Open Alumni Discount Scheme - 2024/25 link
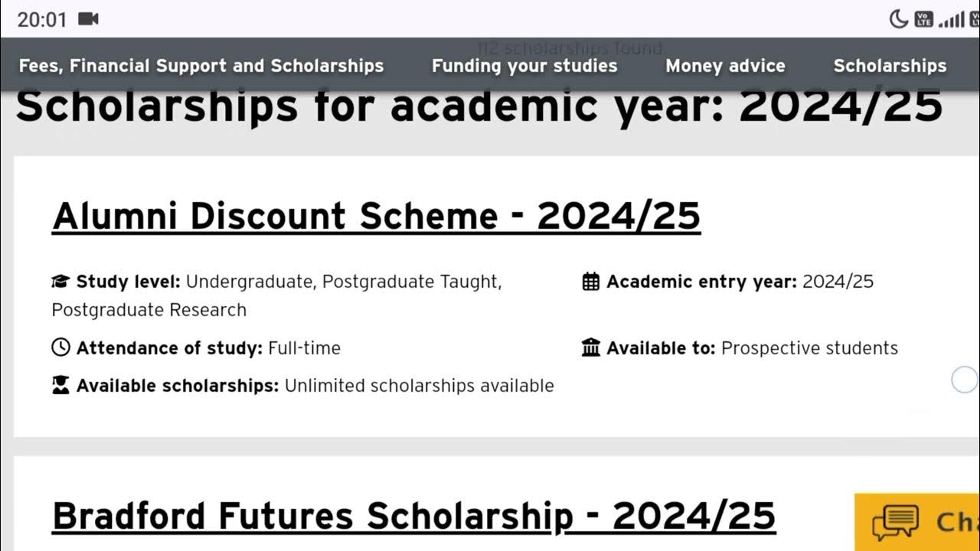This screenshot has width=980, height=551. [x=376, y=216]
